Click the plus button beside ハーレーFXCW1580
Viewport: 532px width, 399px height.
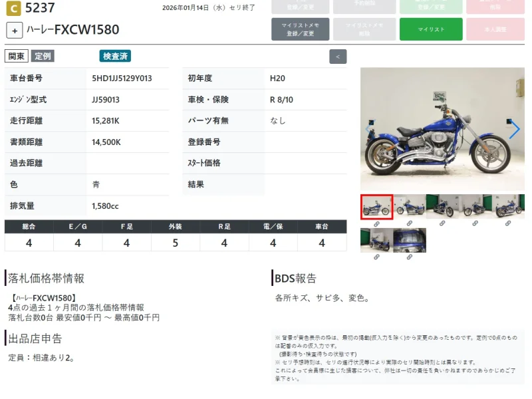15,31
